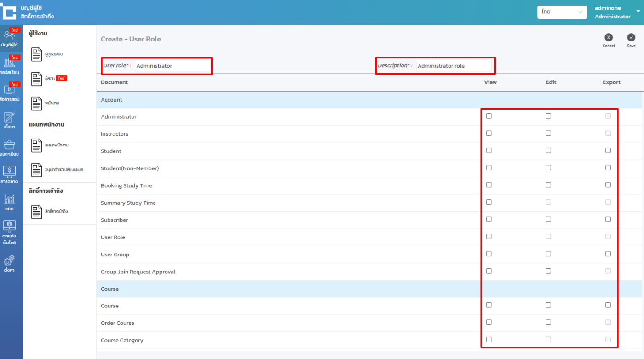Enable View checkbox for Course Category

[x=489, y=340]
